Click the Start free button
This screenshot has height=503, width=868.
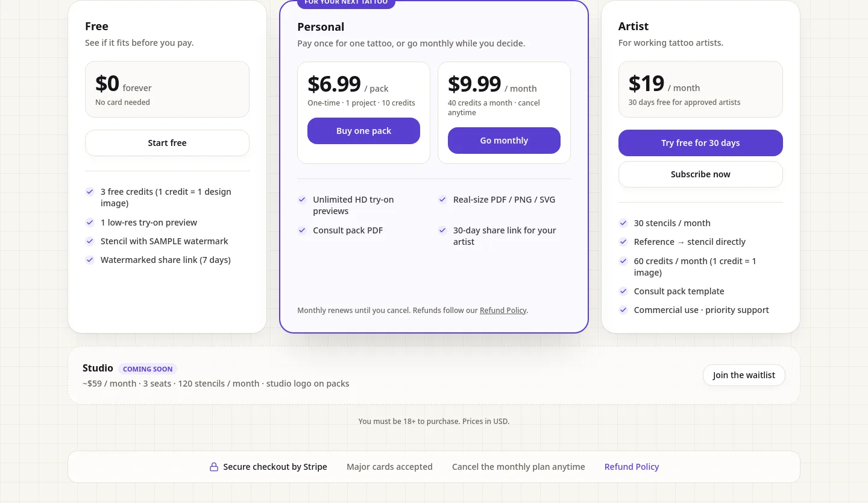167,143
